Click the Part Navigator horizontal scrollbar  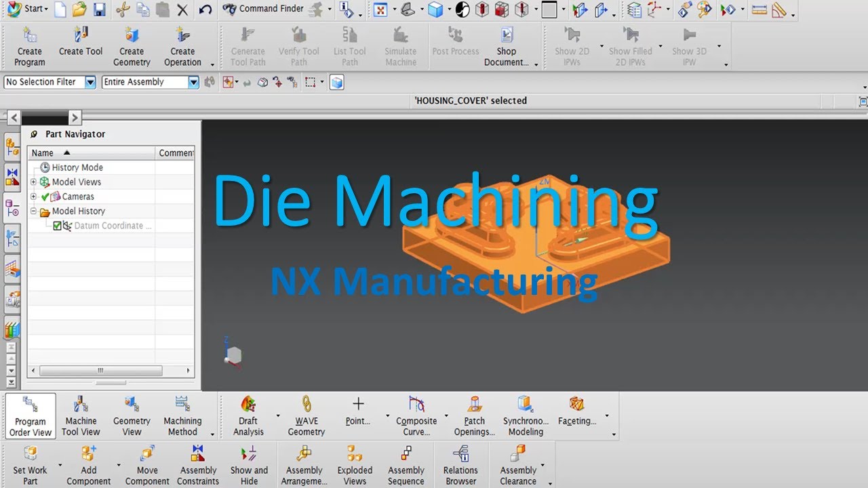(x=100, y=371)
